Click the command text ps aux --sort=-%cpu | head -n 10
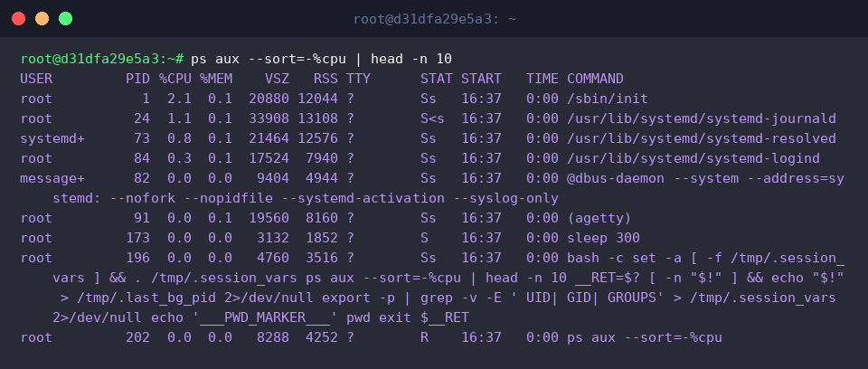This screenshot has height=369, width=868. 321,59
